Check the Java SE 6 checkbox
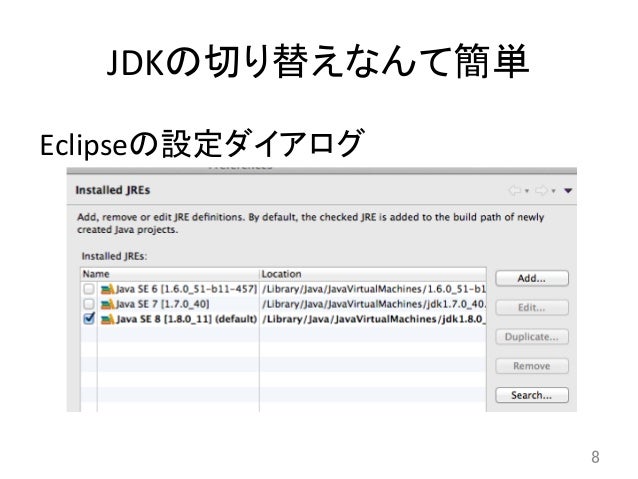The height and width of the screenshot is (479, 638). (x=89, y=289)
